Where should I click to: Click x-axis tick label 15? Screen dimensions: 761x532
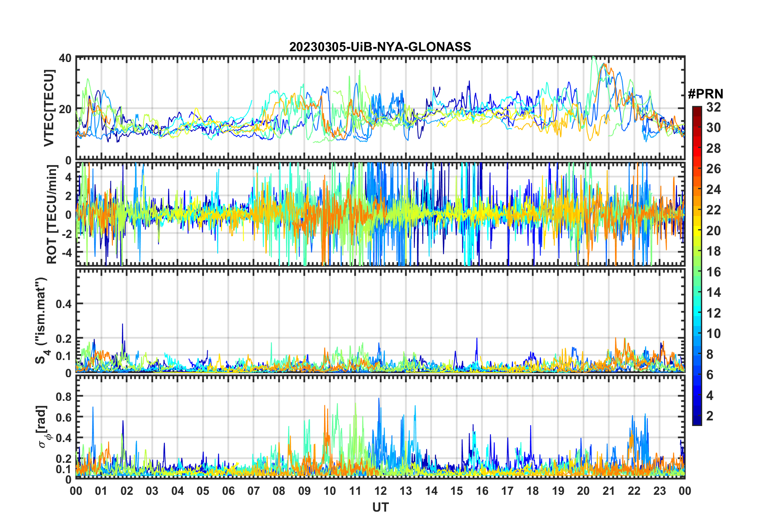(x=457, y=491)
